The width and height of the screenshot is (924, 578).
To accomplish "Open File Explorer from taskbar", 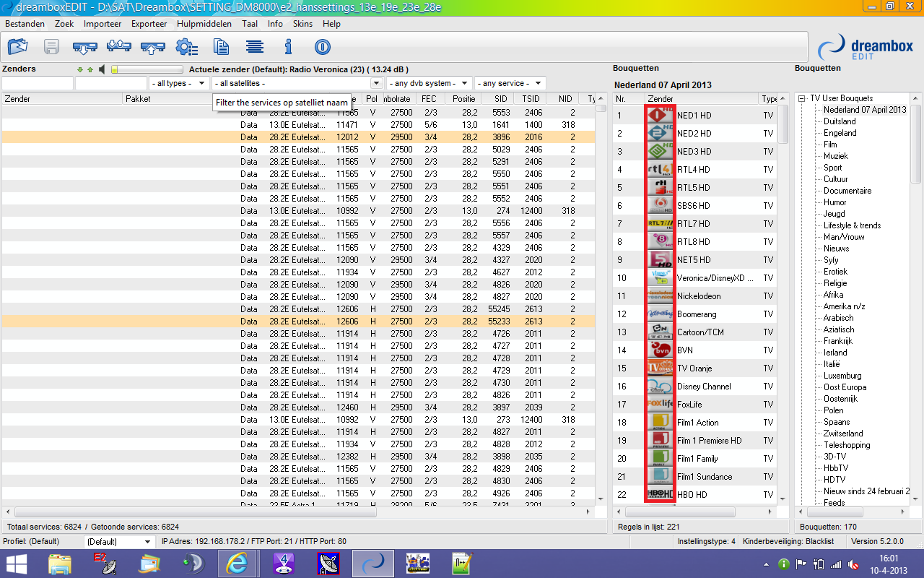I will point(61,564).
